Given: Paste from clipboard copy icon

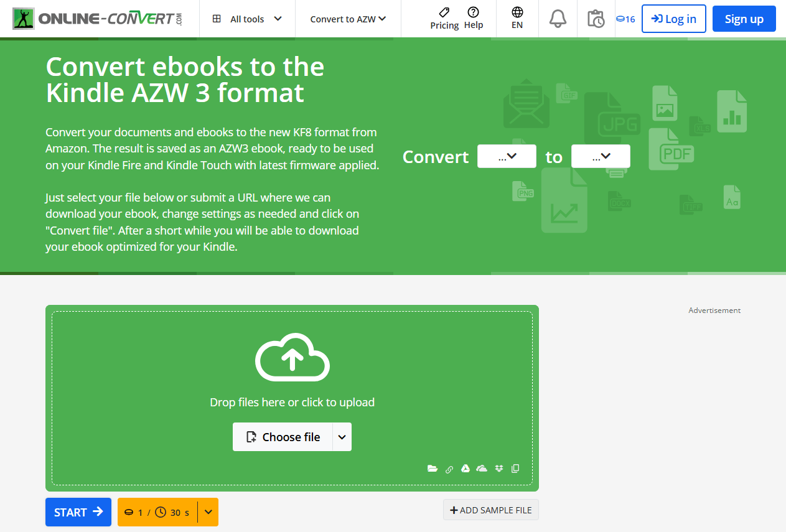Looking at the screenshot, I should (515, 469).
